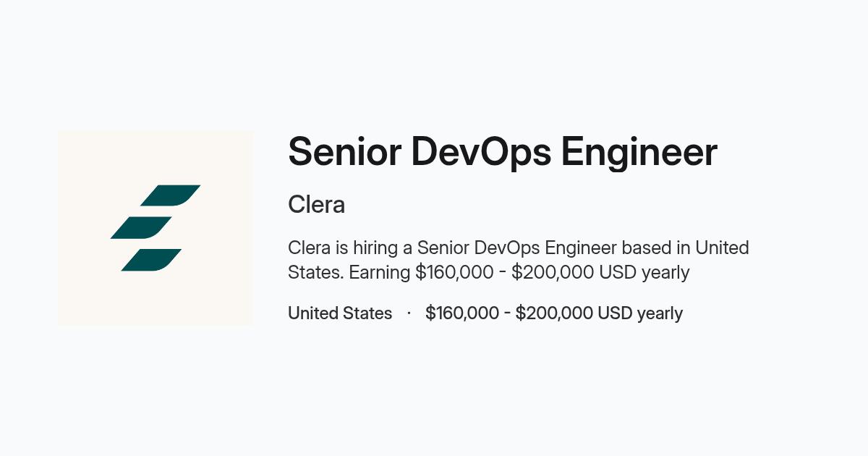Click the word "Senior" in the heading

pyautogui.click(x=344, y=152)
